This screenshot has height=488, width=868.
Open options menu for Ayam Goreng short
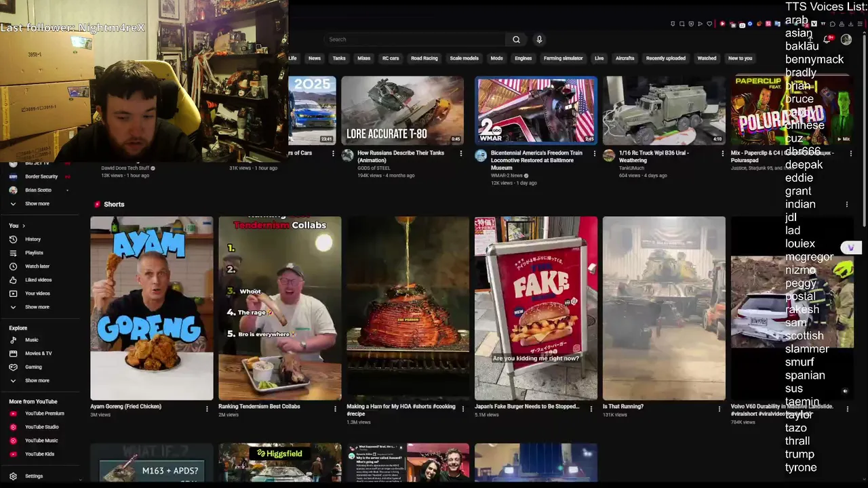[207, 409]
